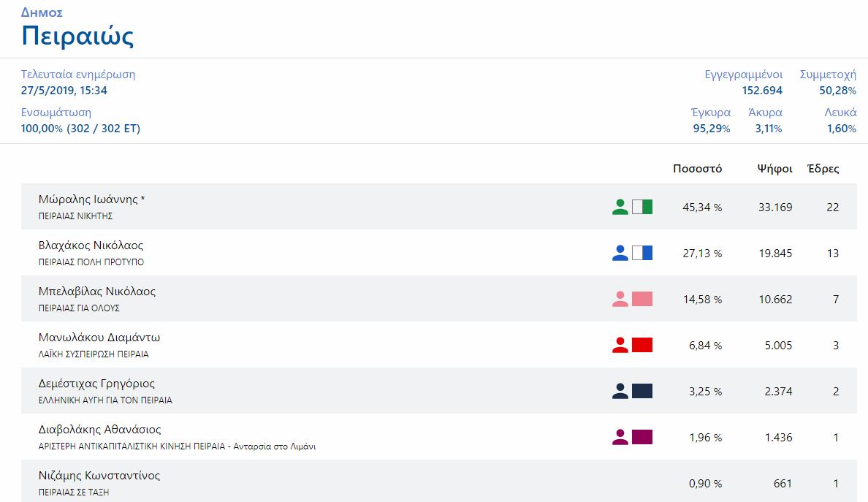The width and height of the screenshot is (868, 502).
Task: Click the 6,84 % percentage value
Action: [705, 346]
